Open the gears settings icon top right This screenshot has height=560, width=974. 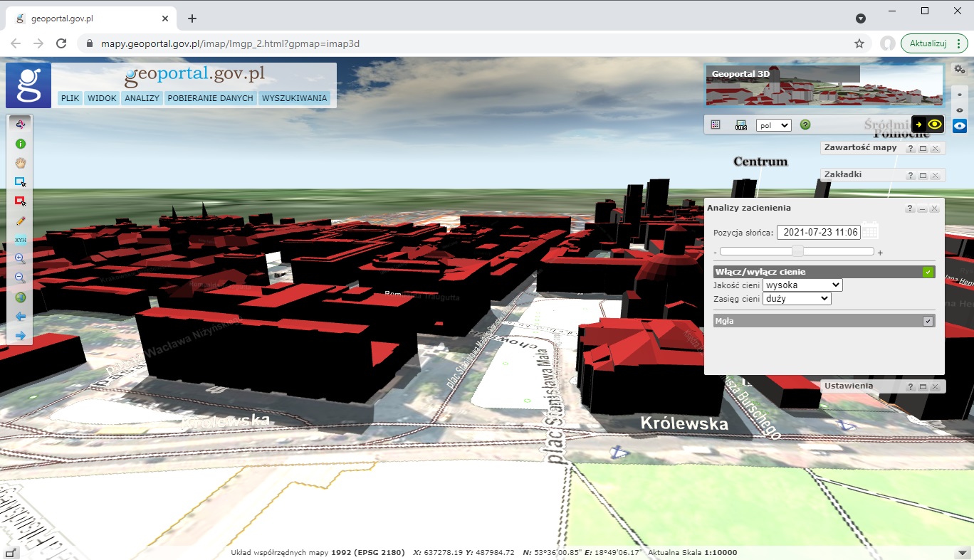click(960, 69)
